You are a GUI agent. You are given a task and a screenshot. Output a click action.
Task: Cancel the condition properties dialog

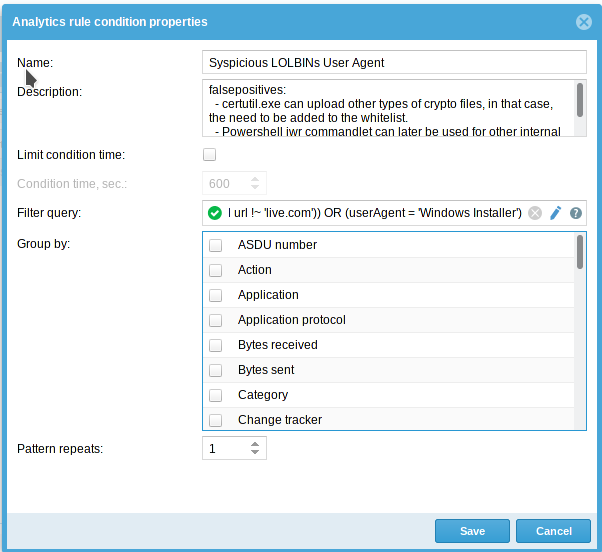click(x=553, y=531)
